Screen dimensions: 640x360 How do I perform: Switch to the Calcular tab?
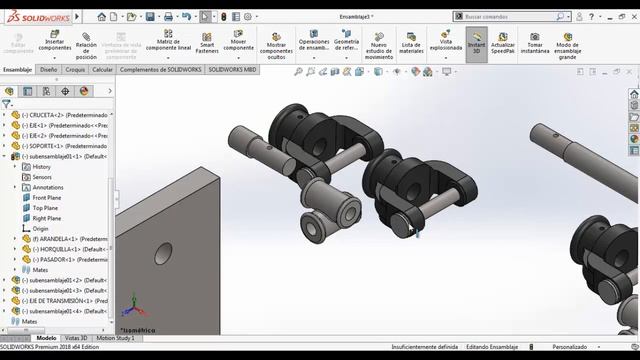(x=102, y=70)
